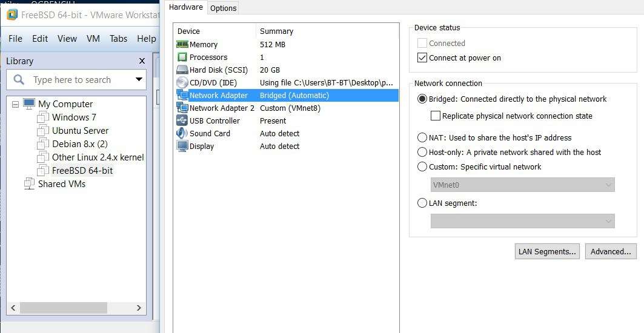This screenshot has height=333, width=644.
Task: Click the Shared VMs icon
Action: 29,183
